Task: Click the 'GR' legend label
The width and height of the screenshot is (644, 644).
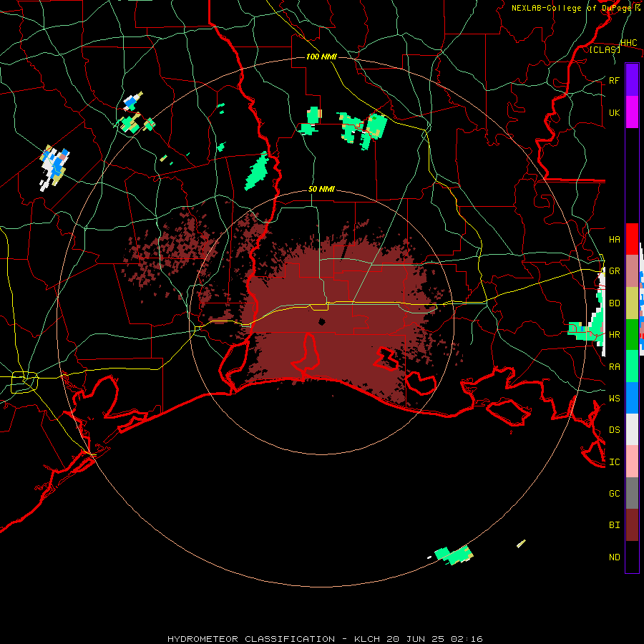Action: pyautogui.click(x=615, y=271)
